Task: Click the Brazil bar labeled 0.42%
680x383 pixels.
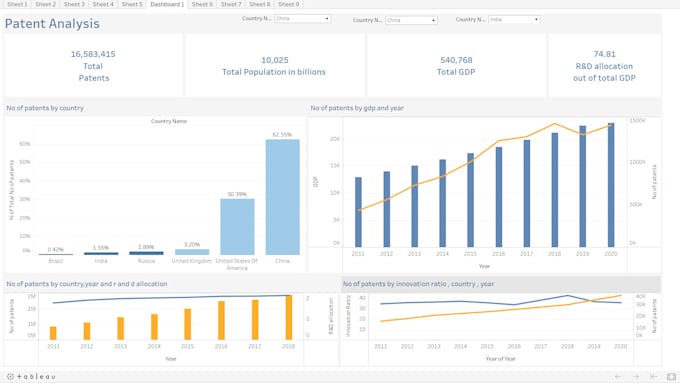Action: (56, 254)
